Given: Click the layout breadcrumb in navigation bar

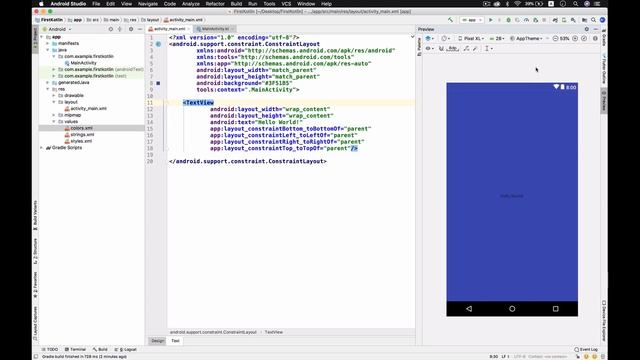Looking at the screenshot, I should tap(150, 20).
